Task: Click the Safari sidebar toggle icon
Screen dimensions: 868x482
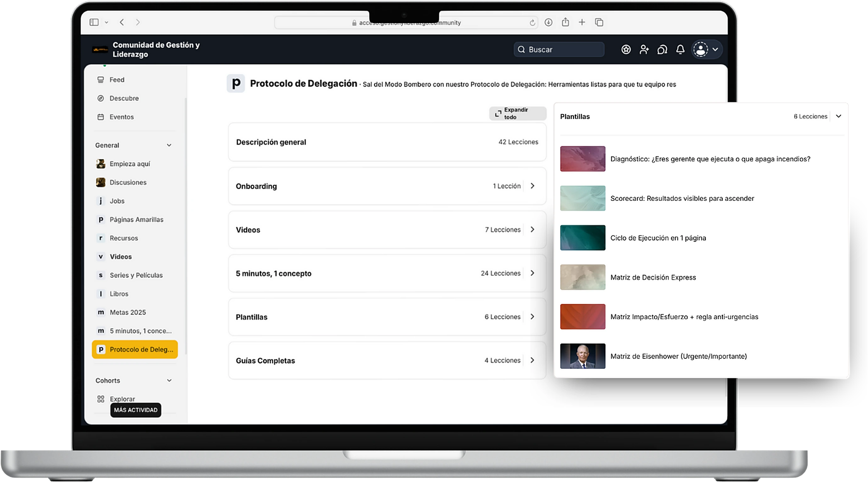Action: [94, 22]
